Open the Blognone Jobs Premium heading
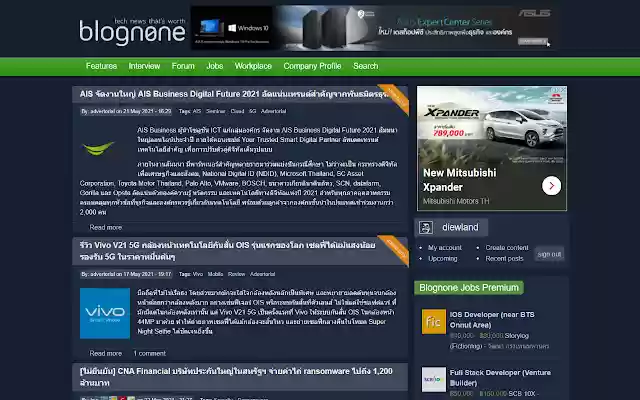This screenshot has height=400, width=640. (x=469, y=288)
